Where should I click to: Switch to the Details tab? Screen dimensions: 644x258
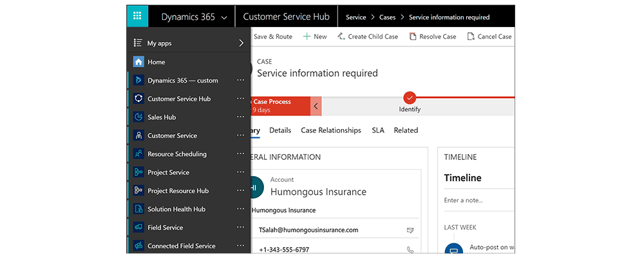(x=280, y=130)
